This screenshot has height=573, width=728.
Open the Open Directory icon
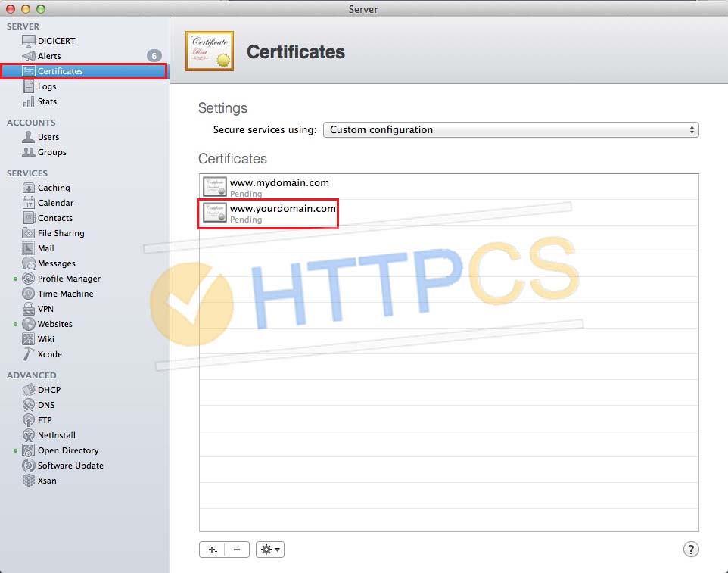pyautogui.click(x=28, y=450)
